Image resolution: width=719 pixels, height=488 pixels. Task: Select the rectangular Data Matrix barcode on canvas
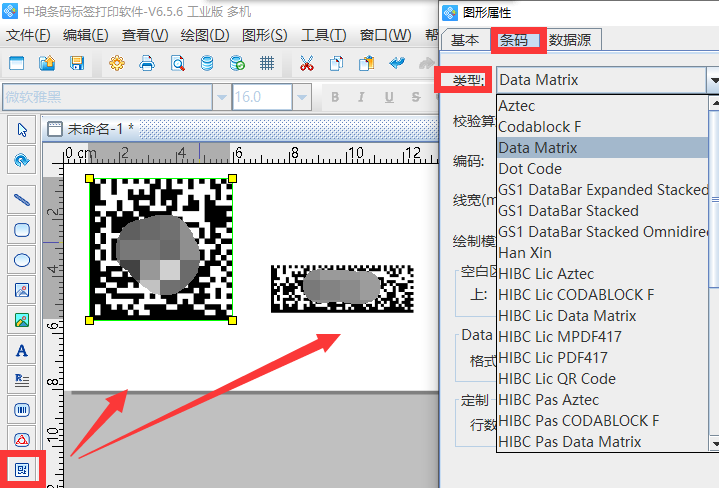tap(342, 289)
